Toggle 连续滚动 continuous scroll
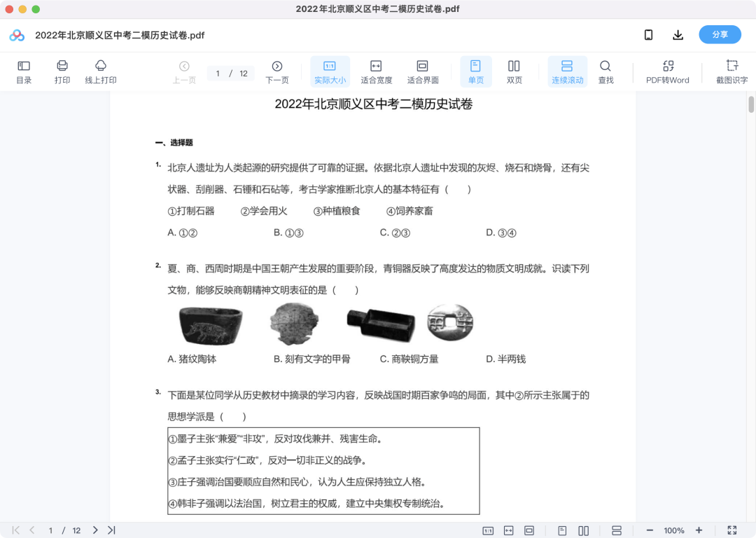The width and height of the screenshot is (756, 538). [x=568, y=72]
